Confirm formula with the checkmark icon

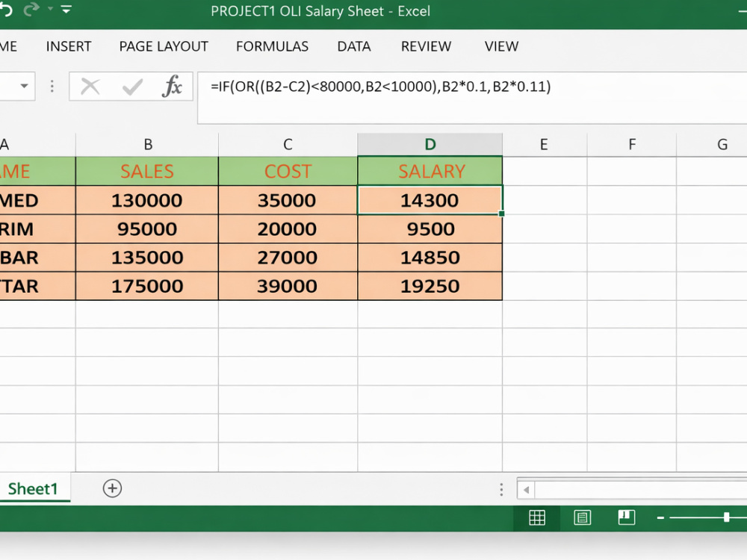[x=132, y=87]
